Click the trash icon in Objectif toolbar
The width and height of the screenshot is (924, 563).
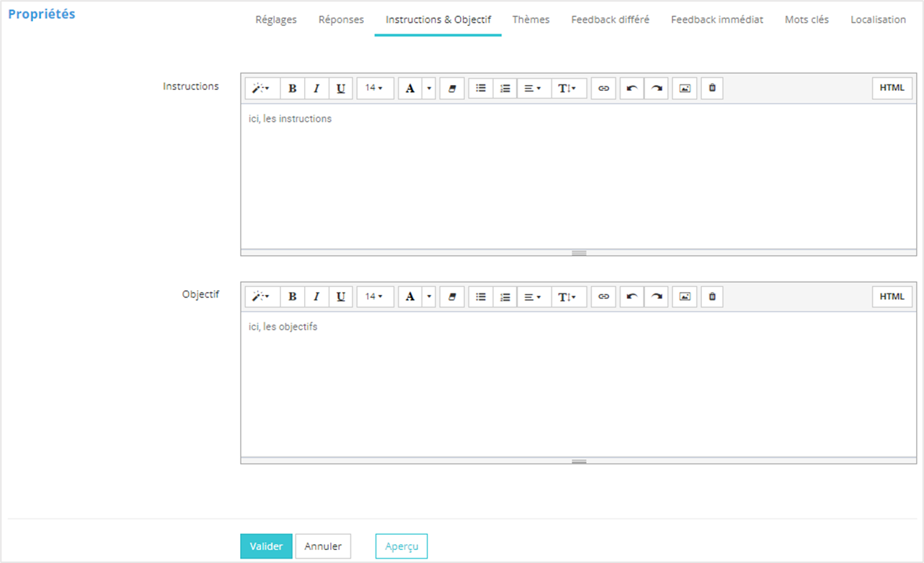[x=712, y=297]
